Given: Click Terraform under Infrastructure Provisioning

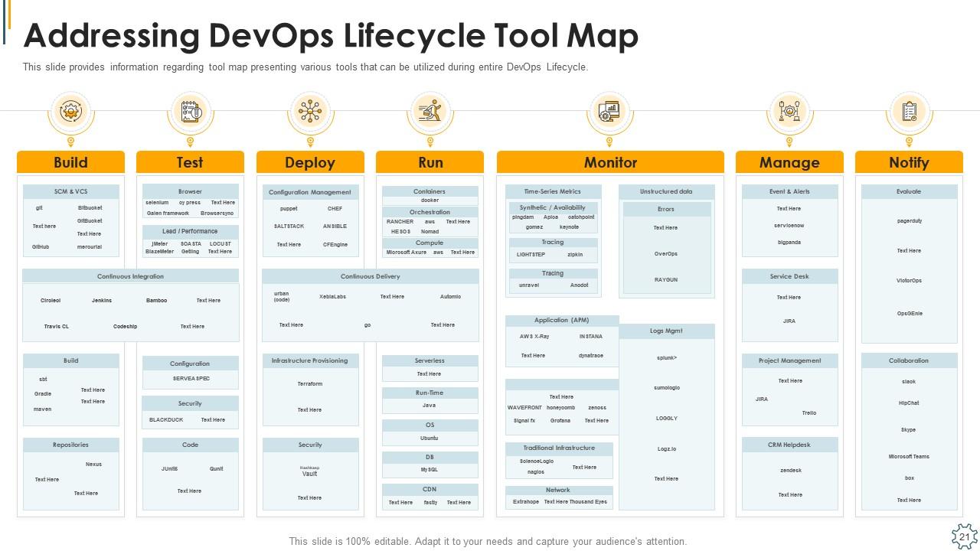Looking at the screenshot, I should point(309,383).
